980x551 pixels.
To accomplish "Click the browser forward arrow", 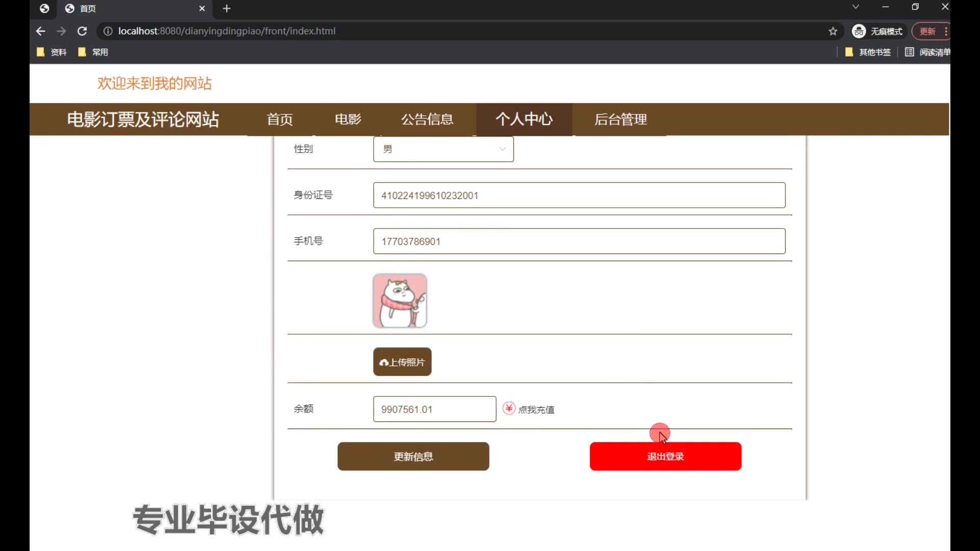I will pos(61,31).
